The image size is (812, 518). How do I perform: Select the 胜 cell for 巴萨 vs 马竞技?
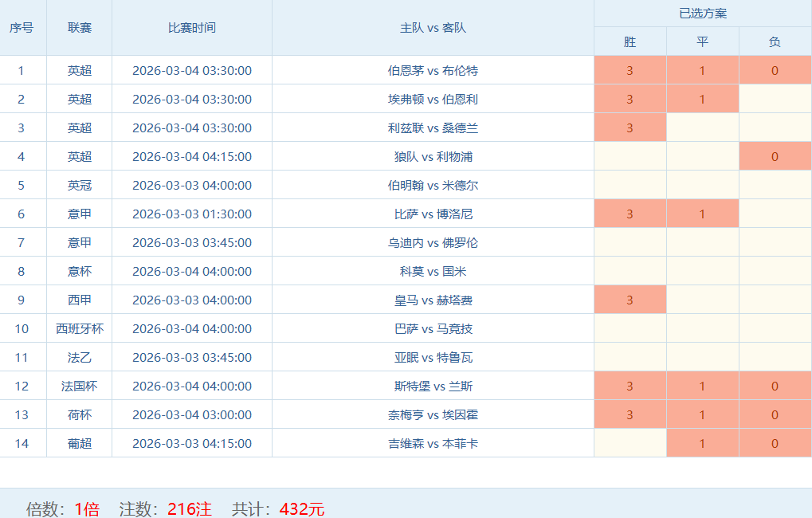[x=630, y=328]
